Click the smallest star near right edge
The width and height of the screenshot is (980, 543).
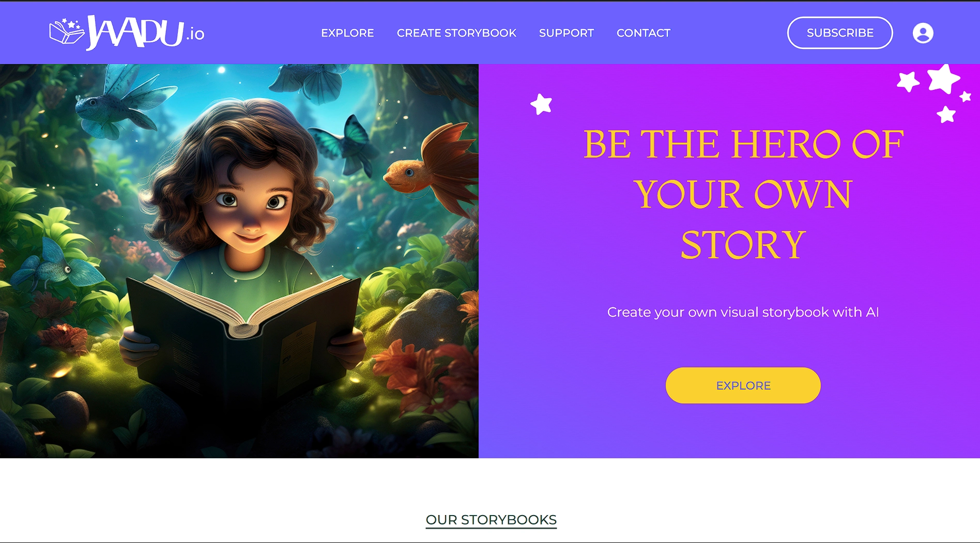(x=965, y=96)
